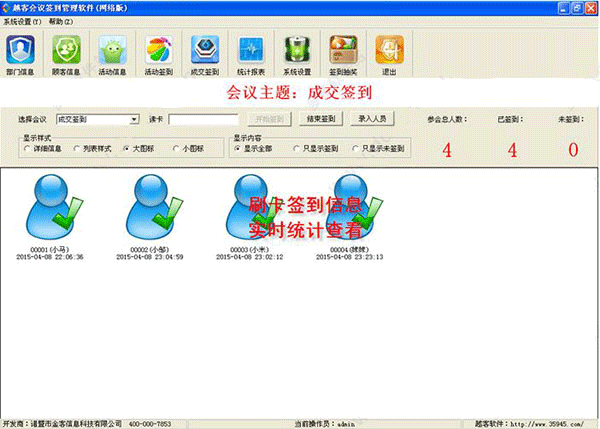Select the 详细信息 display style radio
Screen dimensions: 600x429
tap(27, 148)
